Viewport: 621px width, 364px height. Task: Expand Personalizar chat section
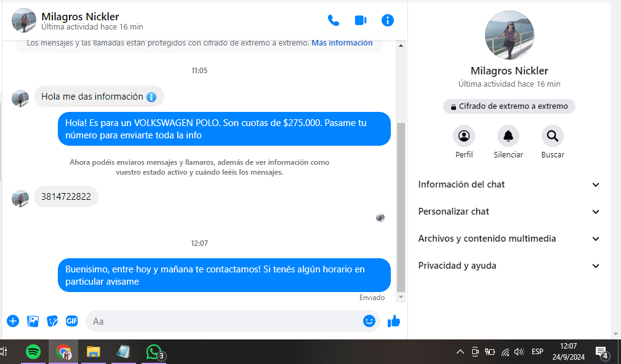(508, 212)
